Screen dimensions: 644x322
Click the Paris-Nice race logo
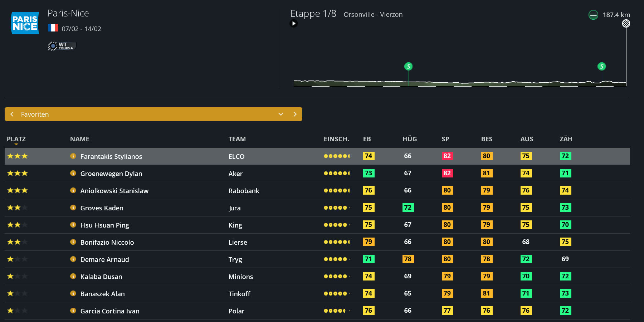tap(25, 23)
